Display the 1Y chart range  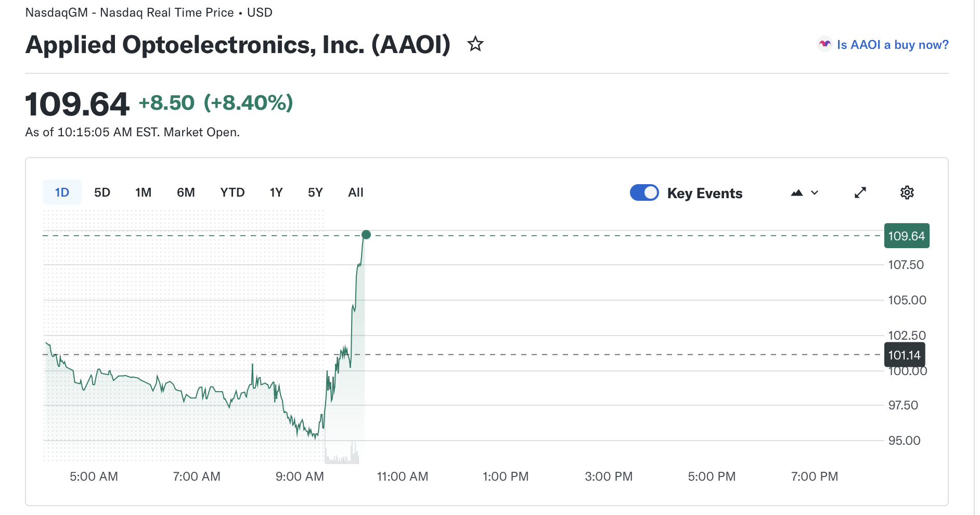pyautogui.click(x=276, y=192)
